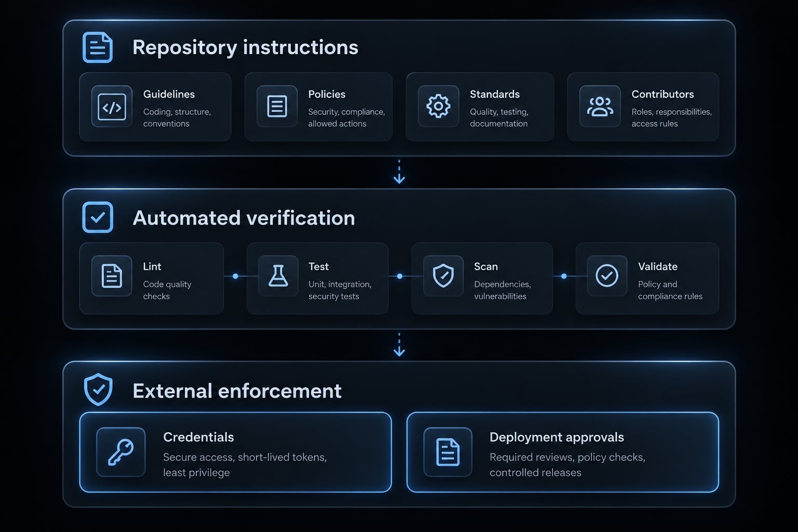Click "Roles, responsibilities, access rules" description
This screenshot has height=532, width=798.
[672, 118]
